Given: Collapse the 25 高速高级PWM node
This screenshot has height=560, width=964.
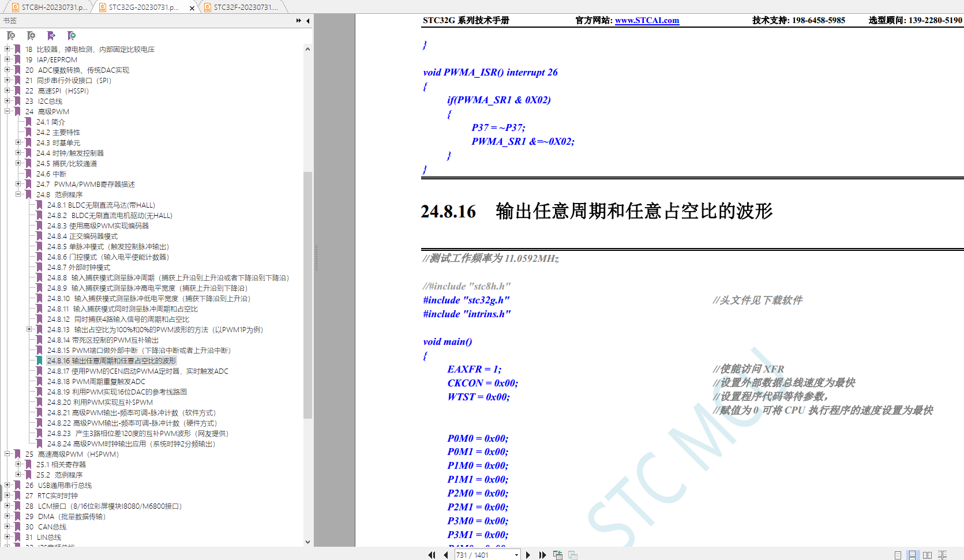Looking at the screenshot, I should point(7,454).
